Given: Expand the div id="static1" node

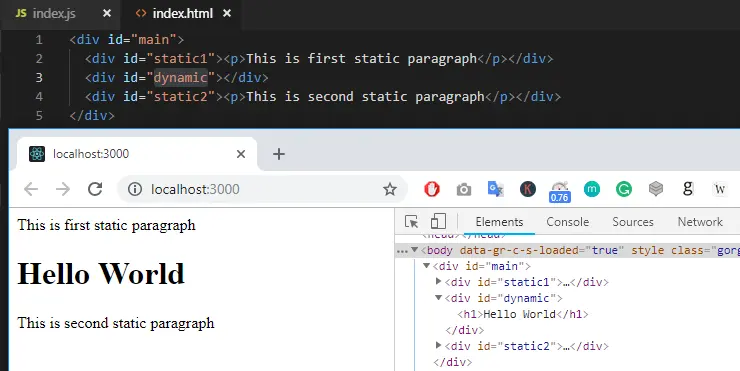Looking at the screenshot, I should [438, 282].
